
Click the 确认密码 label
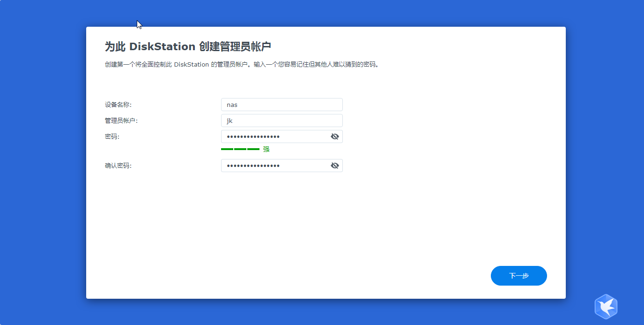(118, 166)
